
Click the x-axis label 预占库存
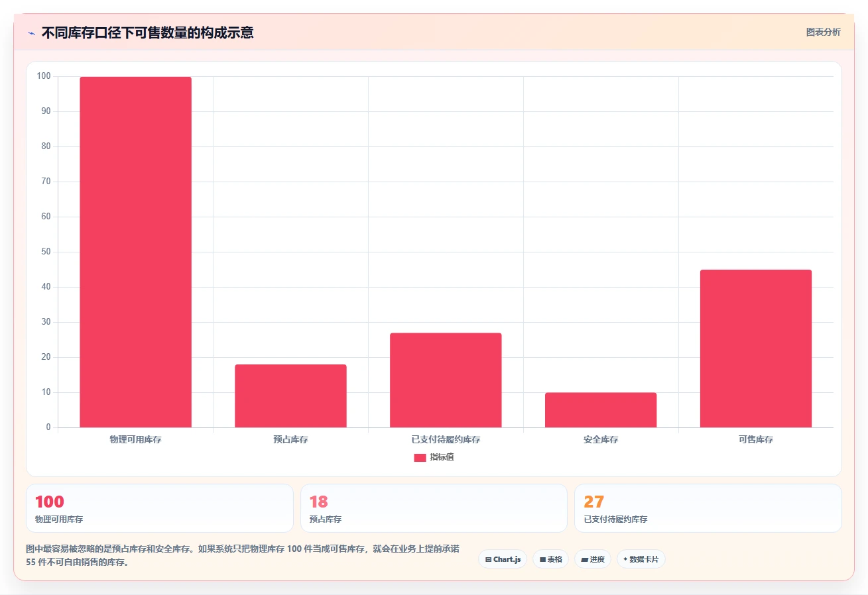click(x=290, y=439)
